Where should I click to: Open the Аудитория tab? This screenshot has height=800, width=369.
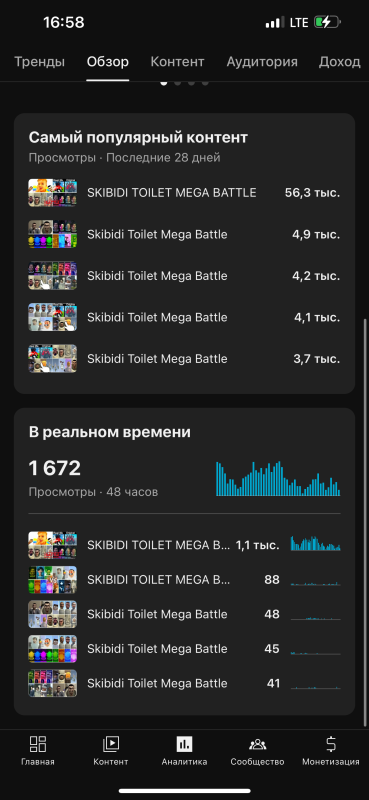tap(262, 62)
